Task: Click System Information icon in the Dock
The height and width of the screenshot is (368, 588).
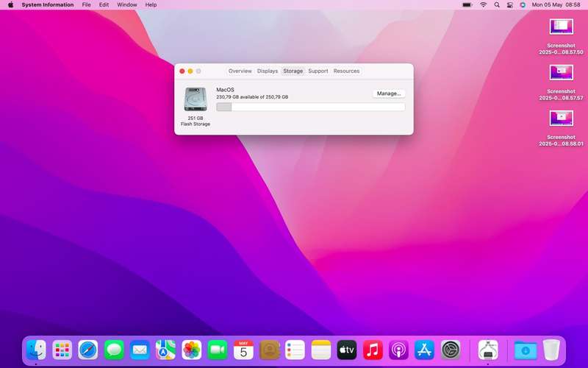Action: [x=488, y=350]
